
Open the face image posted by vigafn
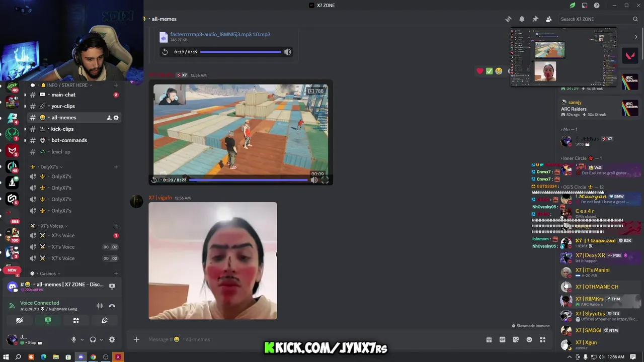tap(213, 261)
